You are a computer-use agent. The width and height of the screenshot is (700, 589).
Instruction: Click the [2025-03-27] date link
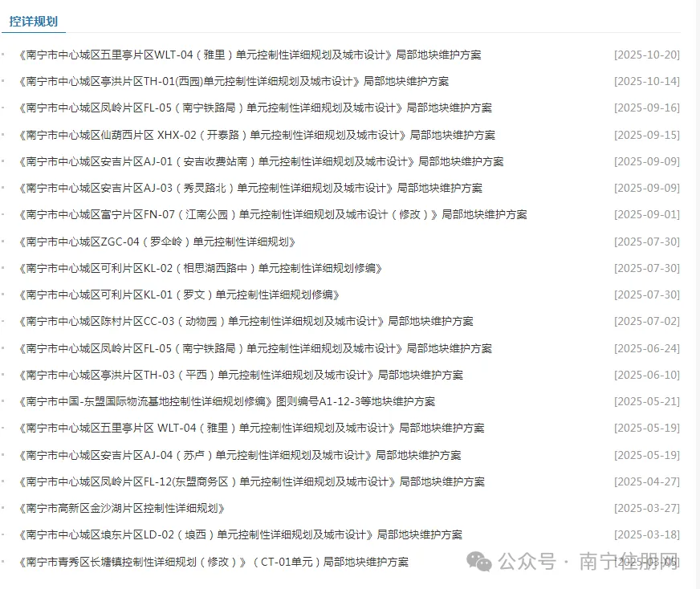tap(647, 508)
